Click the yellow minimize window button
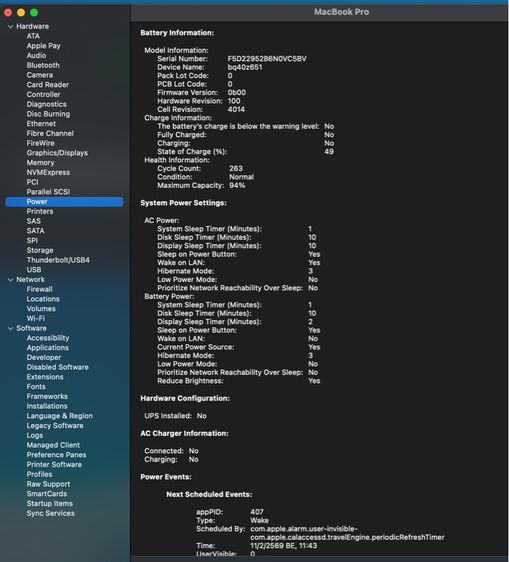Screen dimensions: 509x562 point(21,13)
